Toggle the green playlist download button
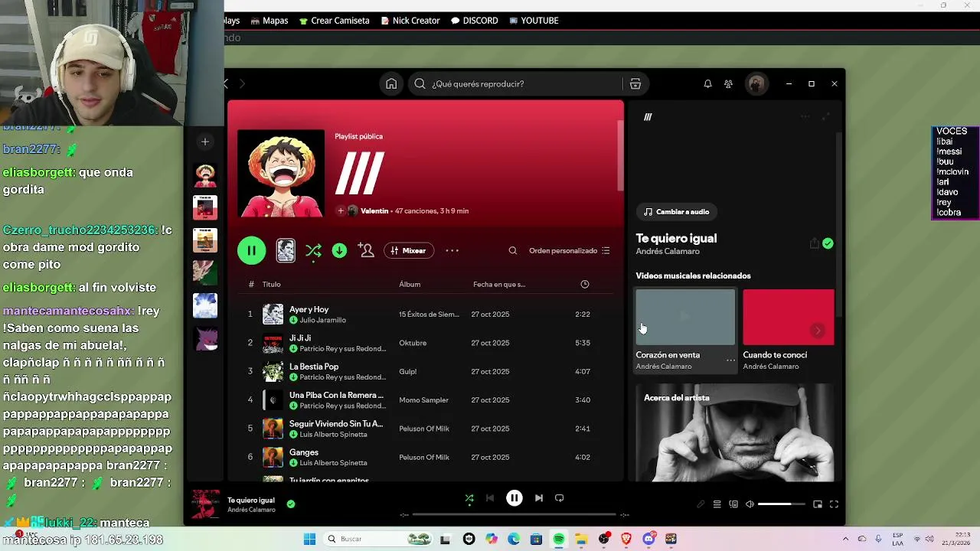The image size is (980, 551). tap(339, 251)
